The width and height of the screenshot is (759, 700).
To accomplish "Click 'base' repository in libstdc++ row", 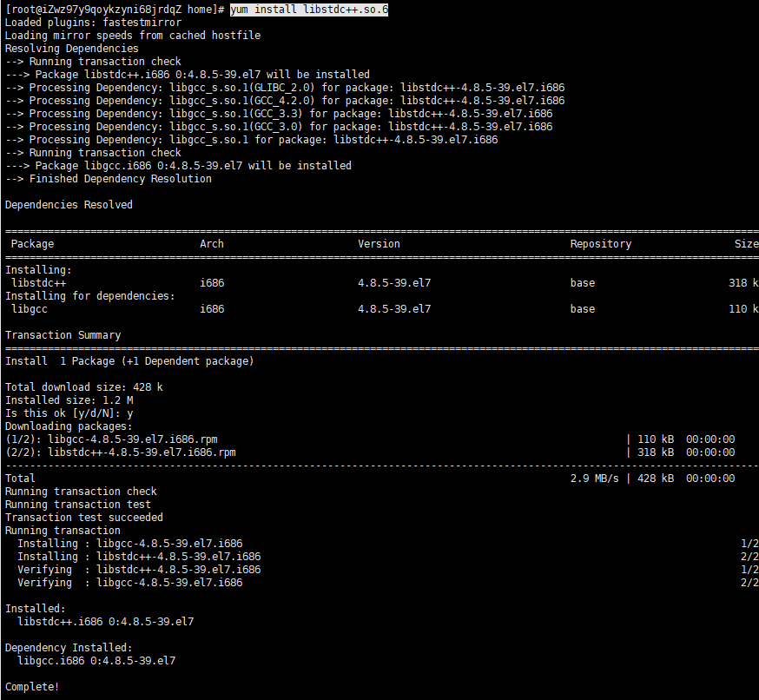I will [x=583, y=283].
